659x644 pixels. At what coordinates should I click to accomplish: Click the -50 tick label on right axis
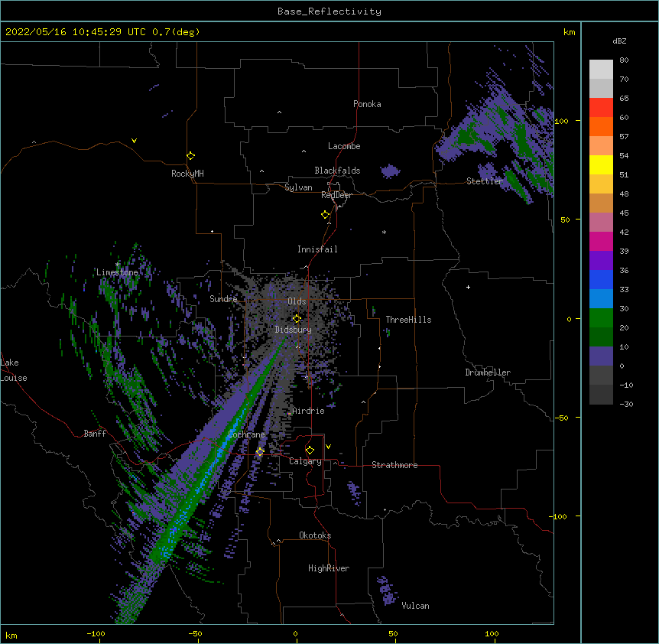click(561, 418)
